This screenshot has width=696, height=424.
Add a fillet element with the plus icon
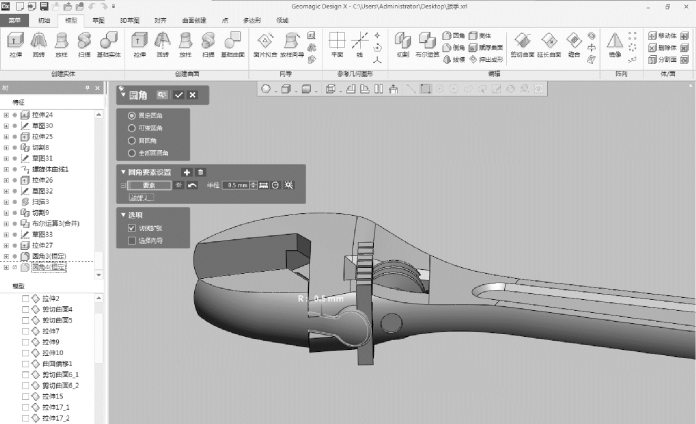coord(186,173)
